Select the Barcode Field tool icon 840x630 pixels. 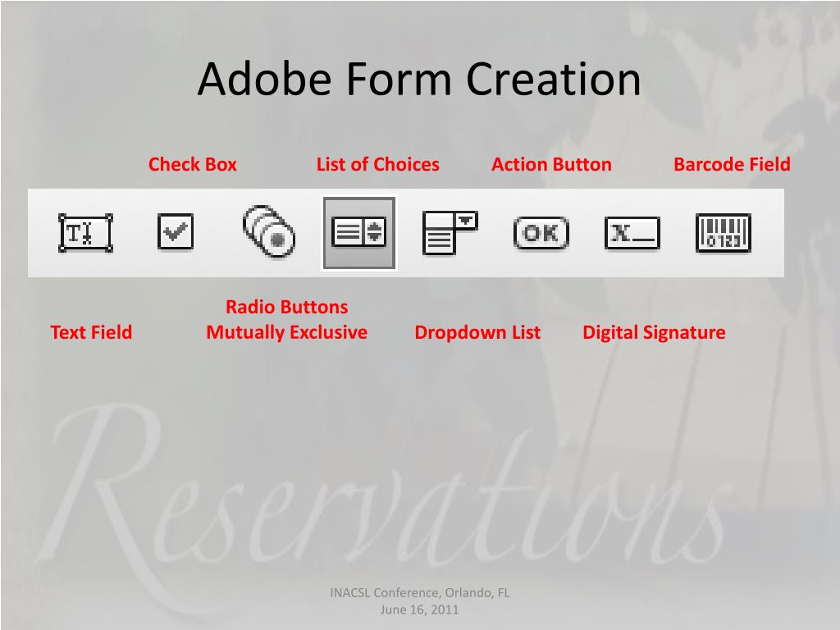(x=724, y=233)
